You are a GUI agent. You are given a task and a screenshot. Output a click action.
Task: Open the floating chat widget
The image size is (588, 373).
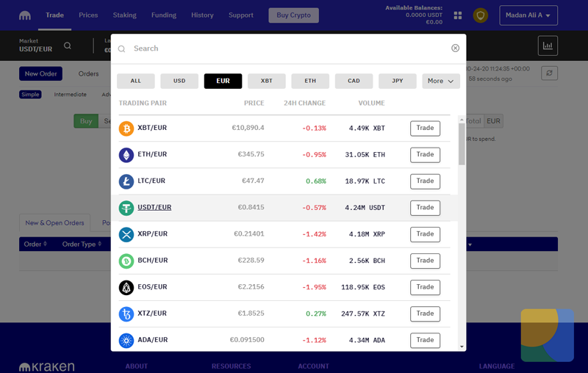tap(547, 335)
